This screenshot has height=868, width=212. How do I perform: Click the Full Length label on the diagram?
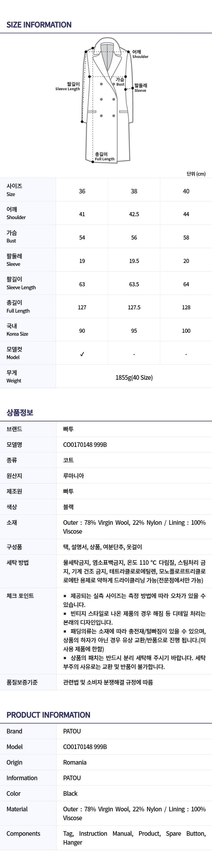click(x=104, y=156)
